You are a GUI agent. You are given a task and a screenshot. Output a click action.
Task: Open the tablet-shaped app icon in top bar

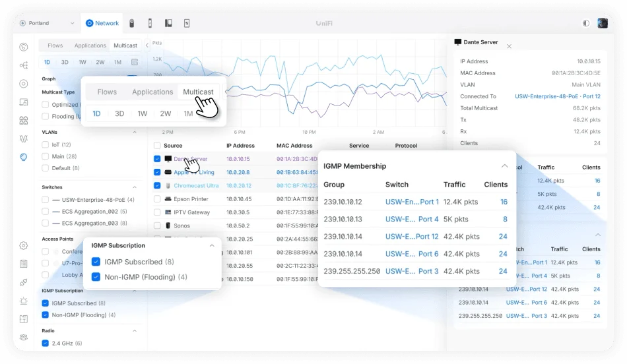point(187,23)
